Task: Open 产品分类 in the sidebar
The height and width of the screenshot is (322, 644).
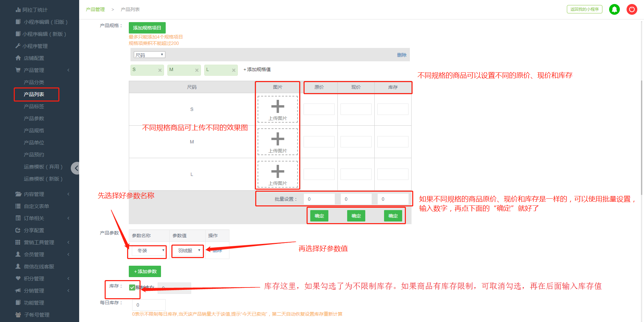Action: [x=34, y=82]
